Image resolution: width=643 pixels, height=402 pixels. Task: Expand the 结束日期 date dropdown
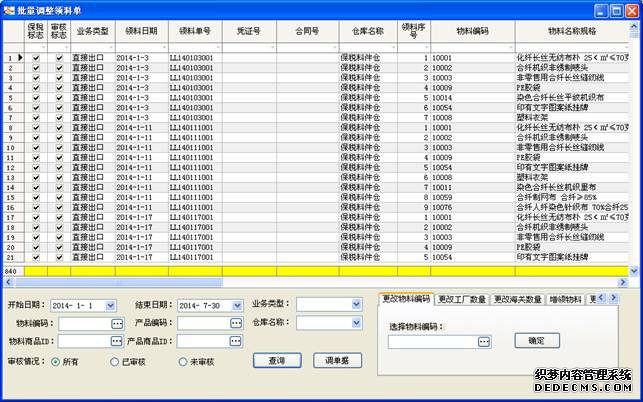pyautogui.click(x=236, y=304)
